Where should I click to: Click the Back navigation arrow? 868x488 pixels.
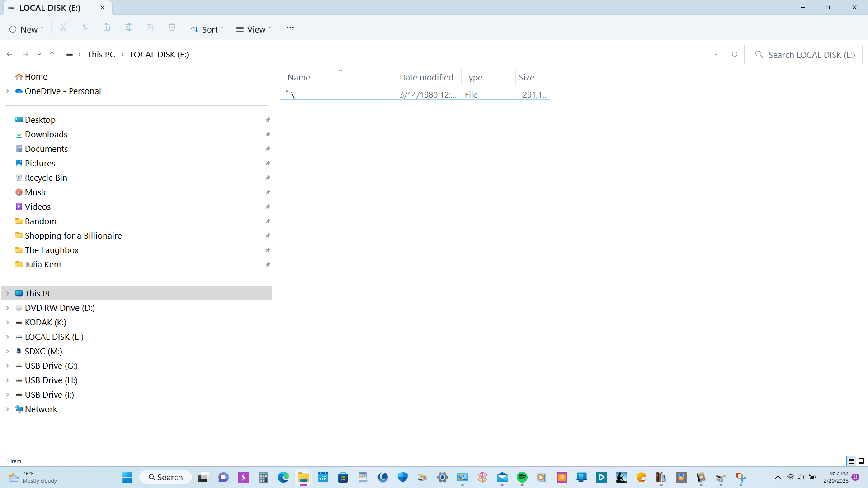click(9, 54)
